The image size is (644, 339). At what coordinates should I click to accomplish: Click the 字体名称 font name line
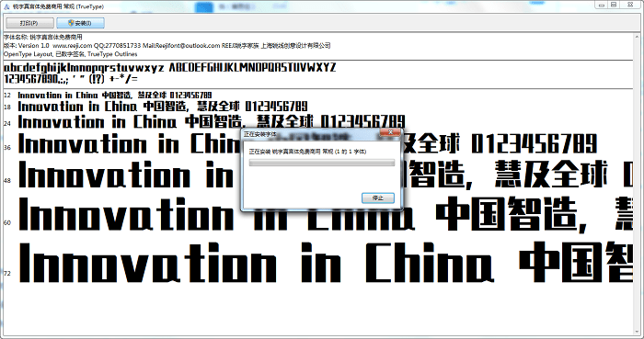43,37
